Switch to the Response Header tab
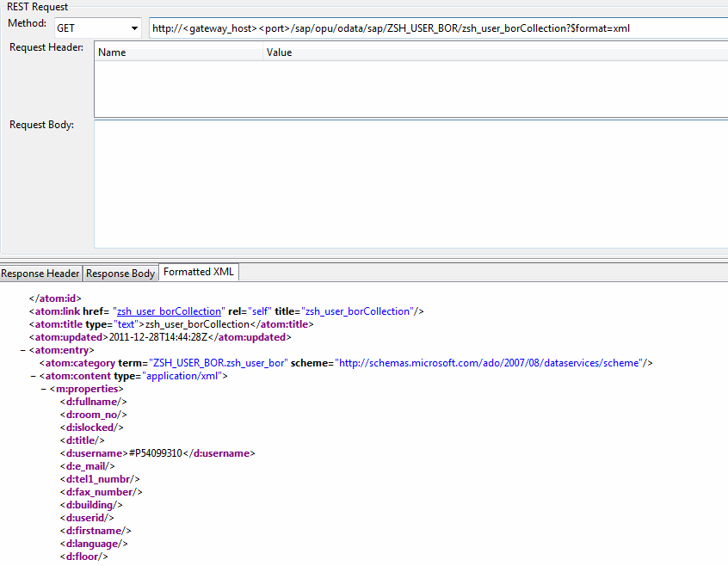 coord(40,273)
